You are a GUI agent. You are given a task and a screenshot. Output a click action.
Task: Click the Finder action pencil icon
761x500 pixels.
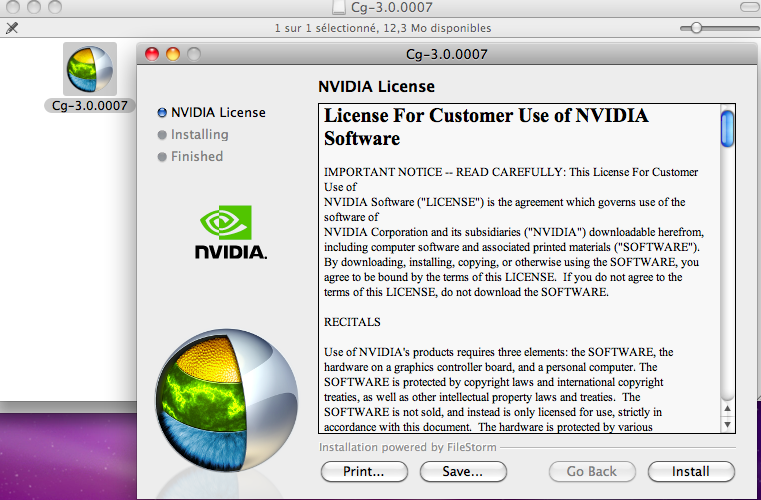pyautogui.click(x=12, y=28)
